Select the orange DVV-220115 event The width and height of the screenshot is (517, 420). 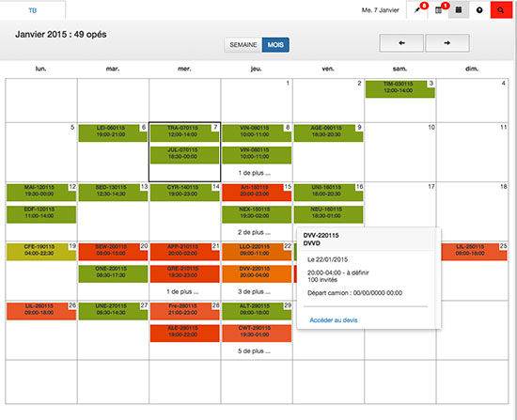(257, 274)
